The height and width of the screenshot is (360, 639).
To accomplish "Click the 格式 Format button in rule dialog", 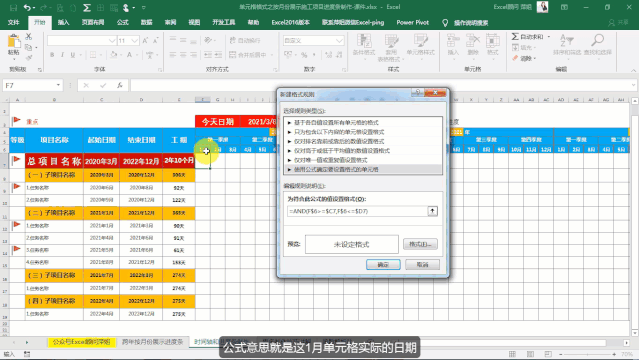I will [420, 244].
